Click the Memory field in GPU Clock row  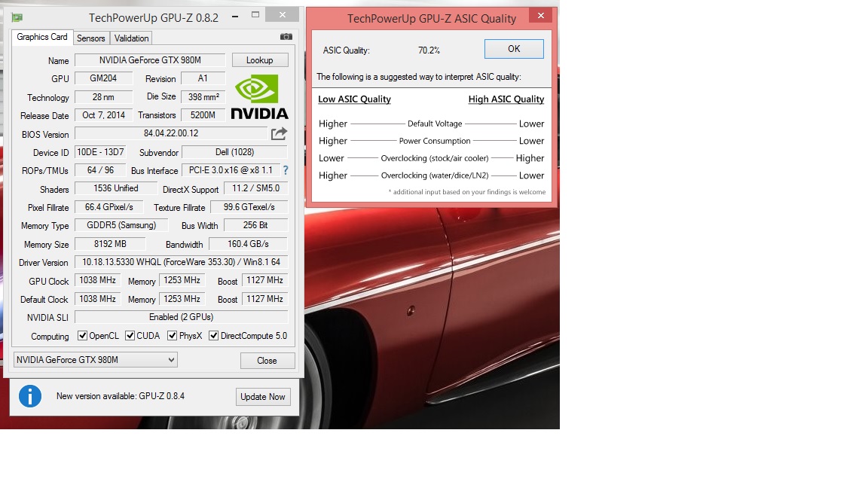pos(182,280)
